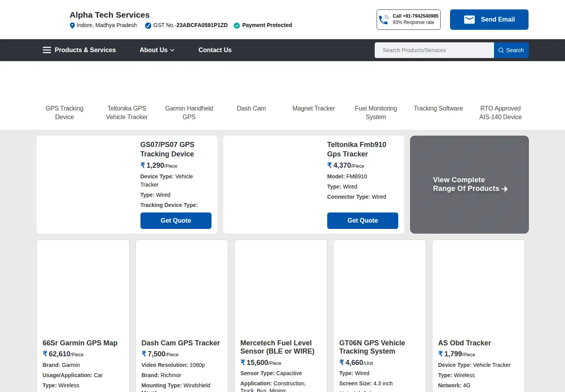Screen dimensions: 565x392
Task: Click the Alpha Tech Services company name
Action: pyautogui.click(x=109, y=15)
